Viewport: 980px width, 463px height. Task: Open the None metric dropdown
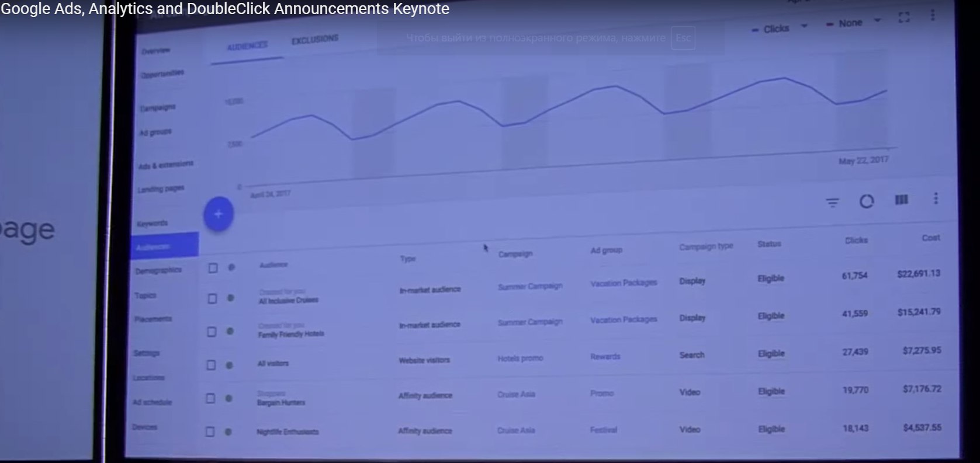[x=853, y=23]
